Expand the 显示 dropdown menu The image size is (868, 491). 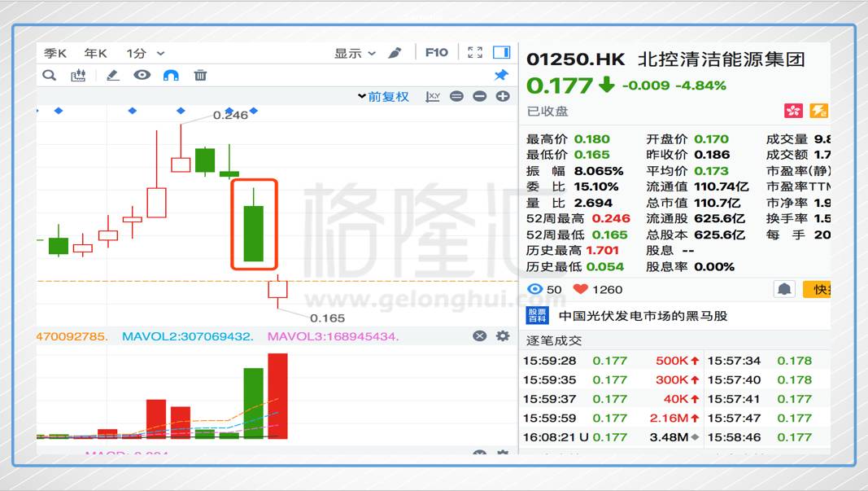click(x=355, y=53)
